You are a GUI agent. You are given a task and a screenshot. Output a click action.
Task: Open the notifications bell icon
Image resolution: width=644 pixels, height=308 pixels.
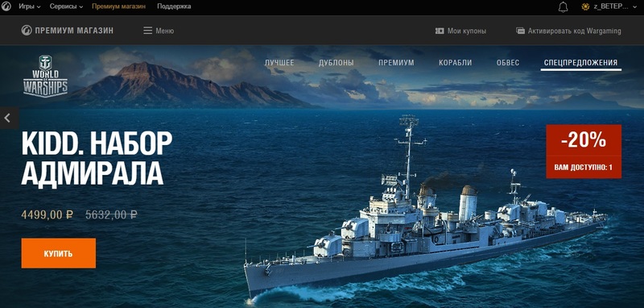(x=563, y=7)
